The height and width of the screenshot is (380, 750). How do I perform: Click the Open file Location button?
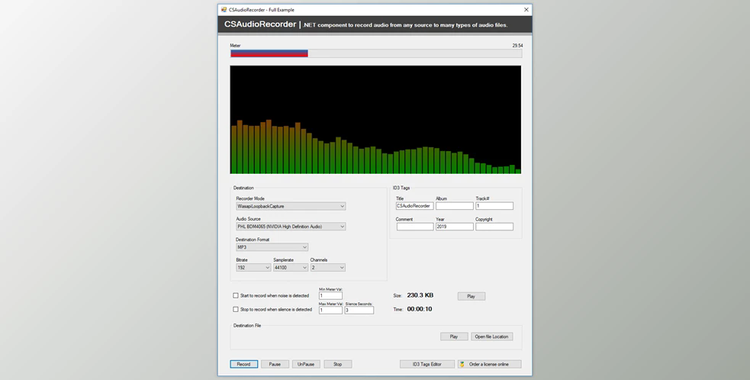click(x=492, y=336)
